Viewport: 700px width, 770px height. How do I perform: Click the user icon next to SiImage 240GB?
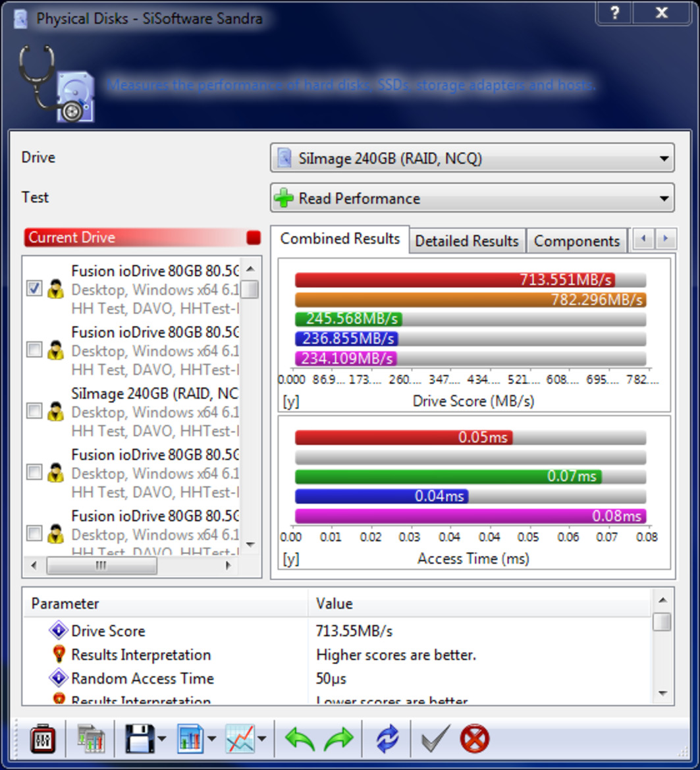55,411
